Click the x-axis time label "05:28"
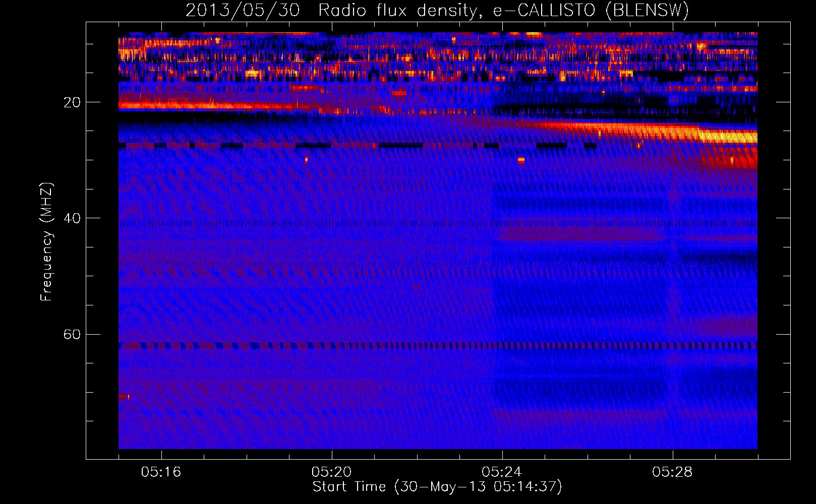The height and width of the screenshot is (504, 816). [672, 472]
